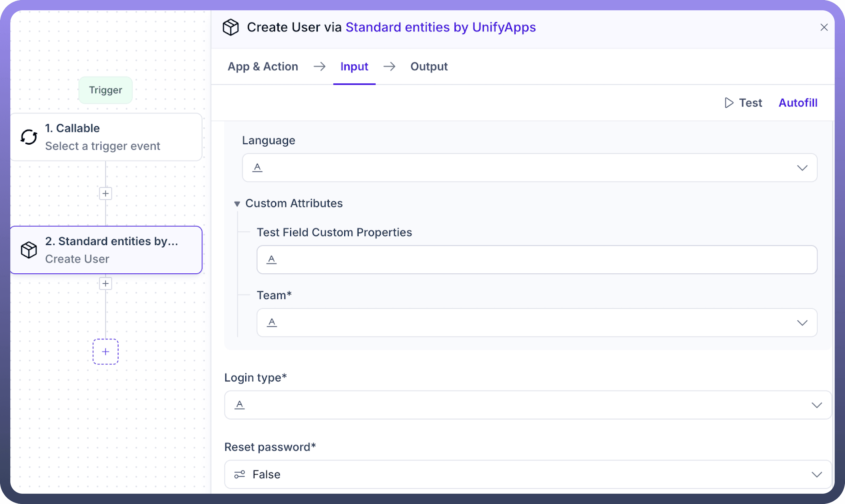Image resolution: width=845 pixels, height=504 pixels.
Task: Open the Language dropdown
Action: [802, 168]
